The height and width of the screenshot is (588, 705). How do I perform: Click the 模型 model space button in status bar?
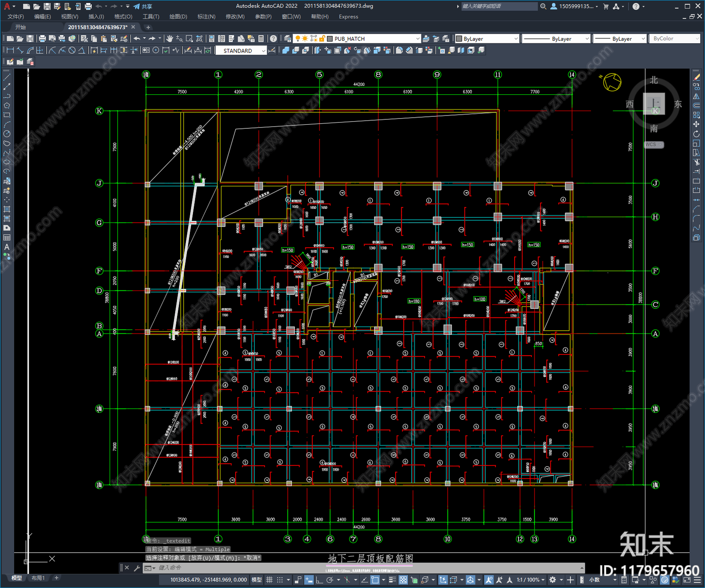click(256, 580)
